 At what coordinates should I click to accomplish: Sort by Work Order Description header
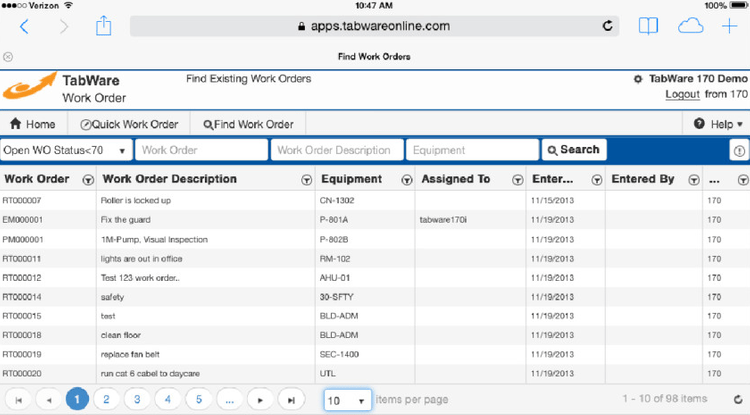tap(170, 179)
